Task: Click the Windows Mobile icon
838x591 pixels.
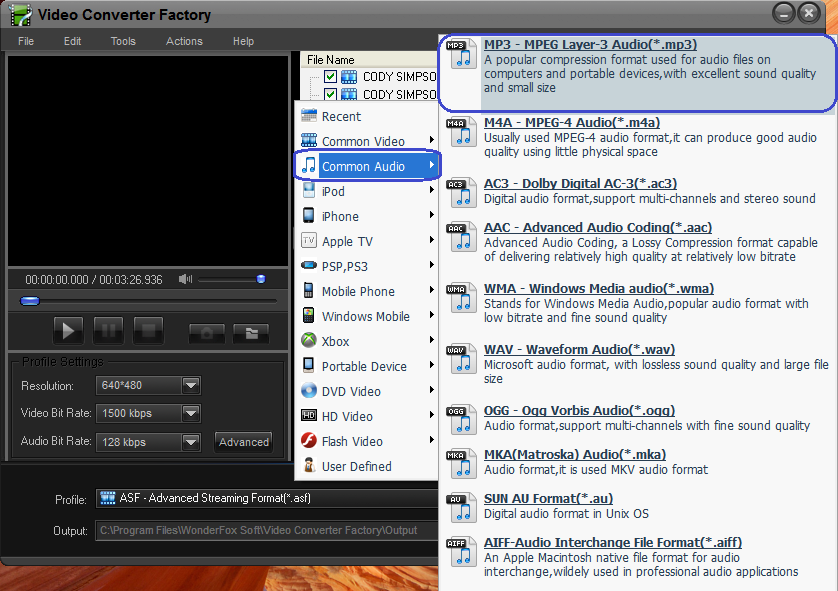Action: pyautogui.click(x=308, y=315)
